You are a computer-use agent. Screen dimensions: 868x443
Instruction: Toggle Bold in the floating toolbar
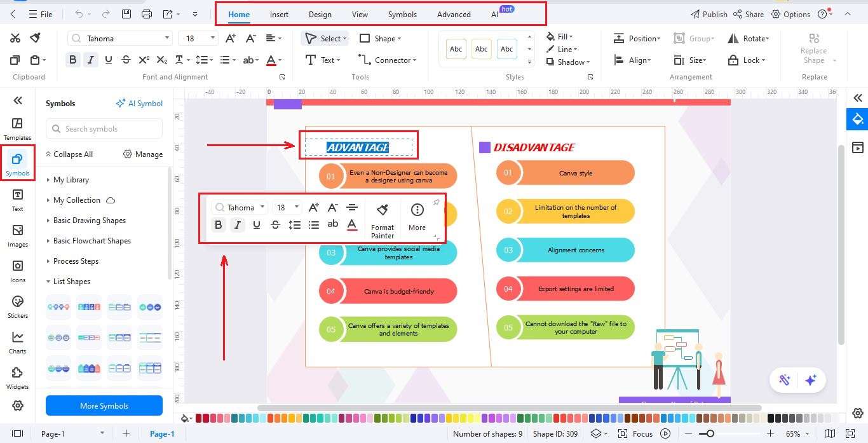[219, 224]
